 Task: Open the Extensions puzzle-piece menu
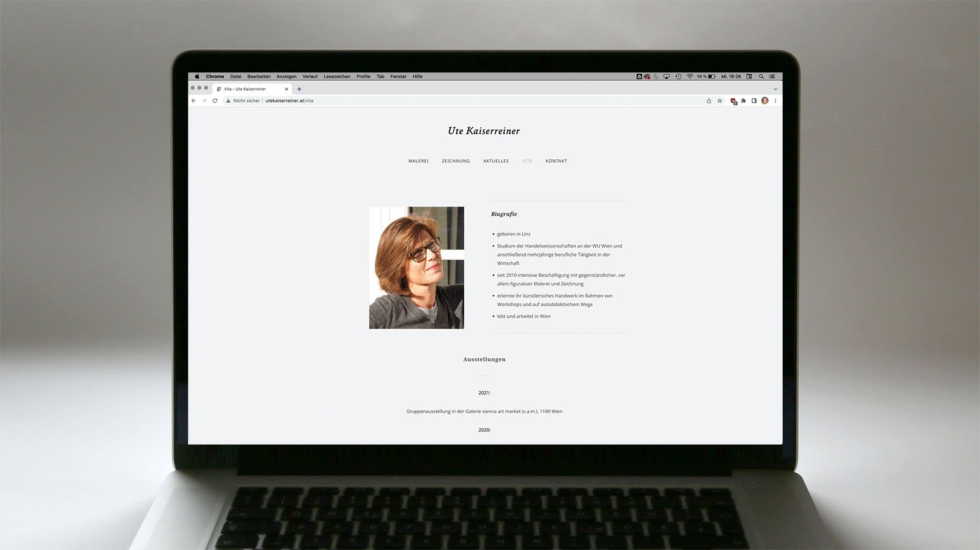[x=744, y=100]
